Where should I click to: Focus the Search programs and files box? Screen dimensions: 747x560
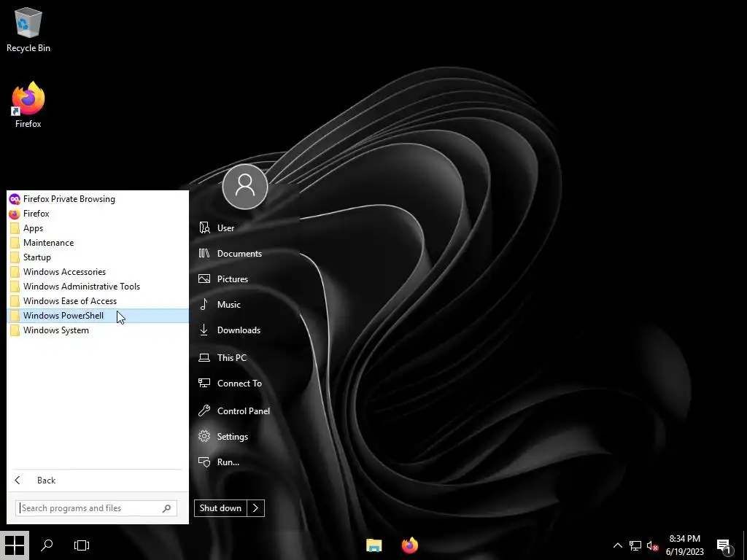pos(96,508)
